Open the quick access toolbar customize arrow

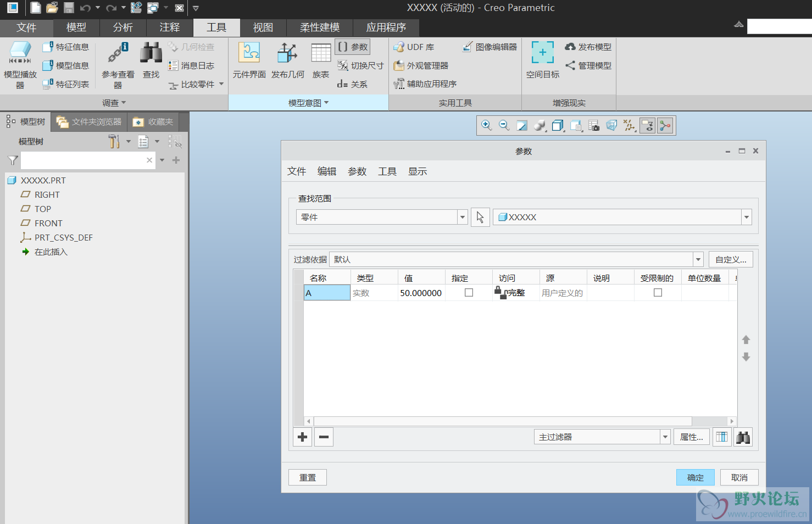[x=196, y=8]
